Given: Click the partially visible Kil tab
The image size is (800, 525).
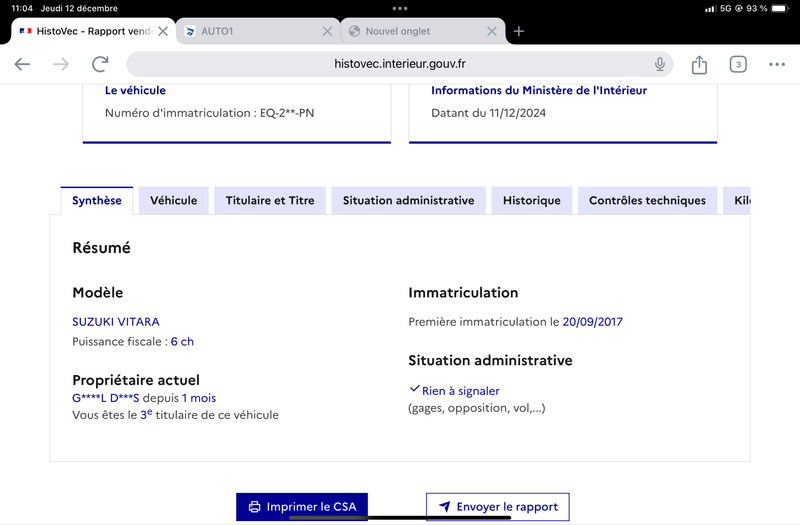Looking at the screenshot, I should pyautogui.click(x=737, y=201).
